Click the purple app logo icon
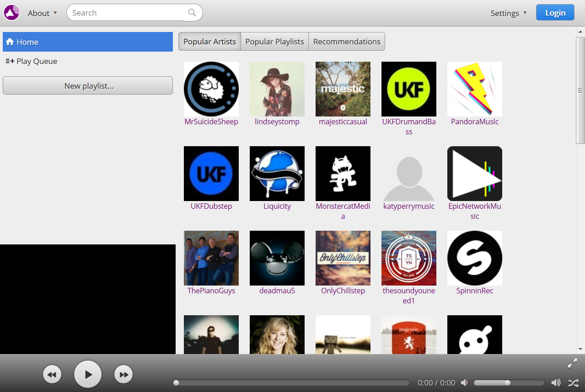This screenshot has height=392, width=585. (x=12, y=13)
